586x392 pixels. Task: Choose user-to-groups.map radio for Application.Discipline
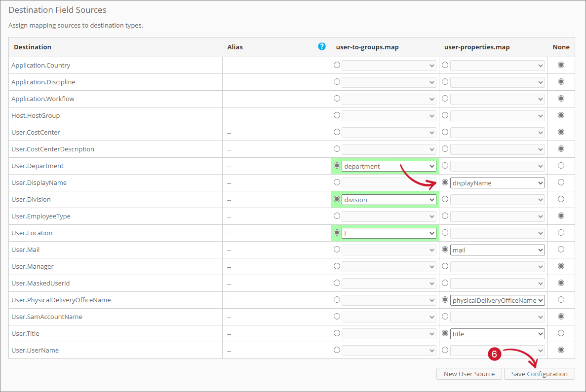337,82
